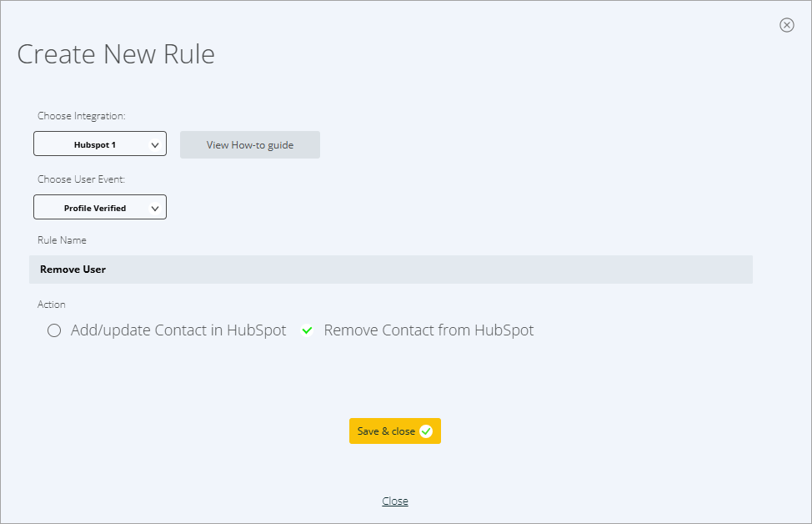Click the Remove Contact from HubSpot label
The width and height of the screenshot is (812, 524).
point(429,330)
